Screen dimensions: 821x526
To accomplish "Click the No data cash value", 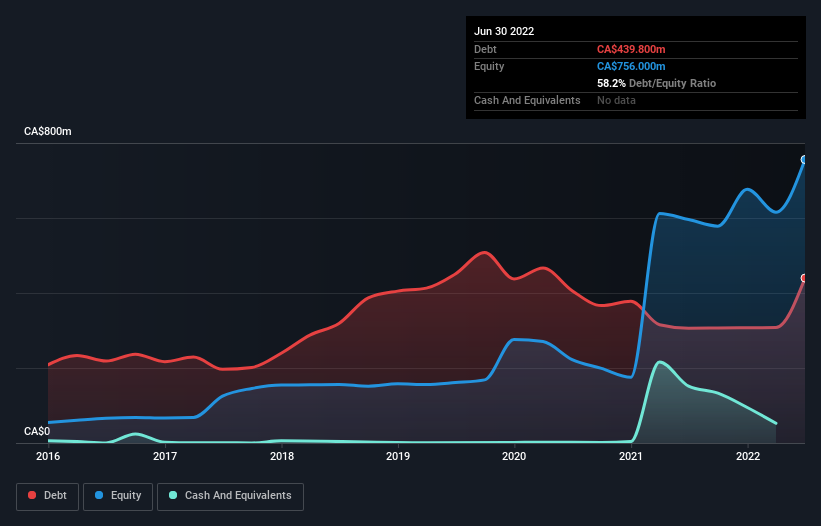I will 616,100.
